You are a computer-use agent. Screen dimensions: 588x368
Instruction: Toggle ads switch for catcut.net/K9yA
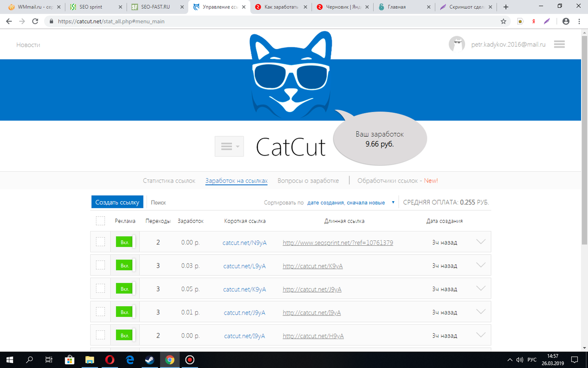pyautogui.click(x=125, y=289)
